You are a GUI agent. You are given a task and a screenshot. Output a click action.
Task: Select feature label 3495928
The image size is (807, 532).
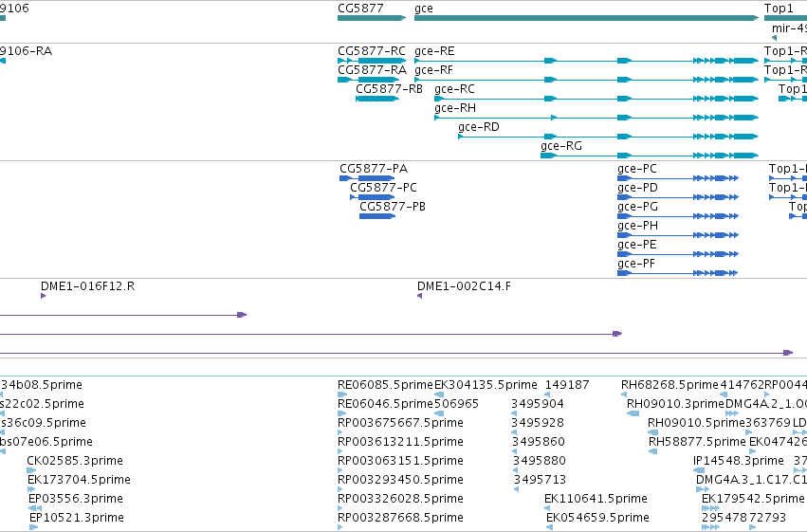pyautogui.click(x=538, y=423)
